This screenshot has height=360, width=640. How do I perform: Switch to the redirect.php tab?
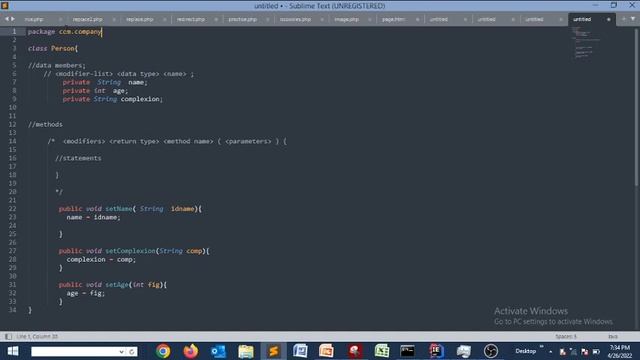point(191,19)
